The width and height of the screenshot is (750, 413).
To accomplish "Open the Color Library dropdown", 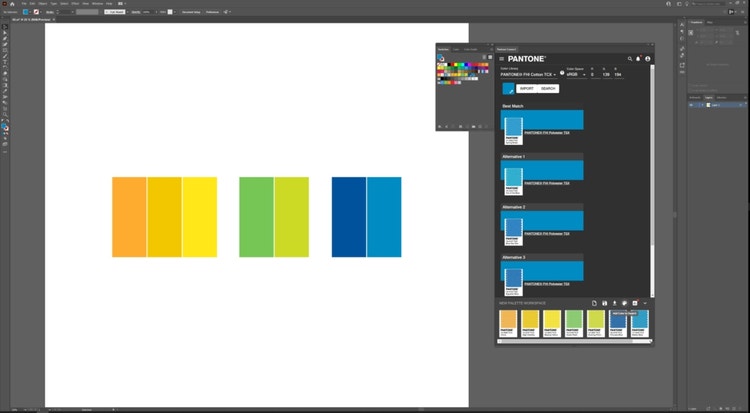I will tap(528, 75).
